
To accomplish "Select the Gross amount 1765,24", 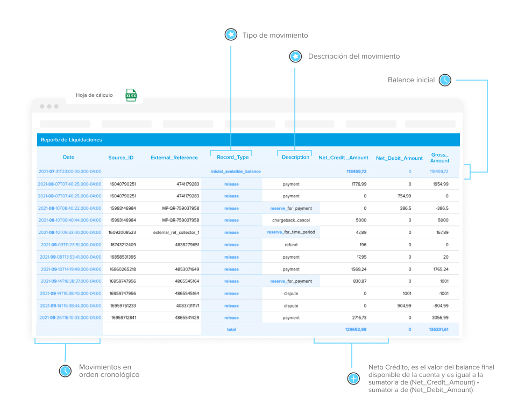I will (441, 269).
